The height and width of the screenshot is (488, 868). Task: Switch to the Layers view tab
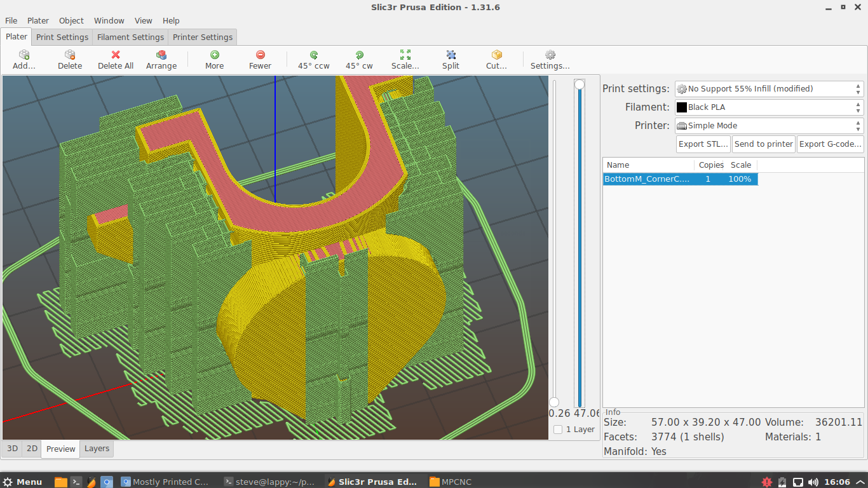click(x=97, y=449)
